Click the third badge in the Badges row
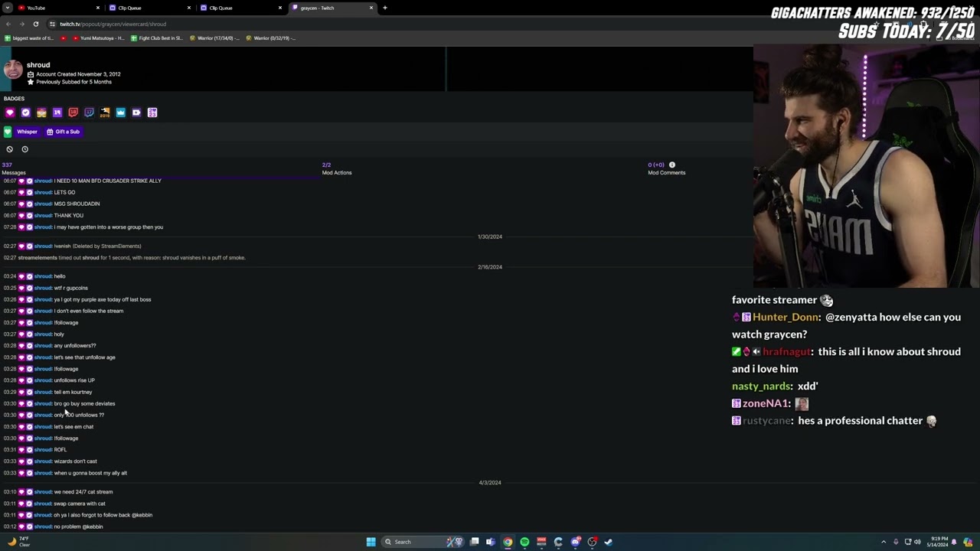980x551 pixels. click(41, 112)
